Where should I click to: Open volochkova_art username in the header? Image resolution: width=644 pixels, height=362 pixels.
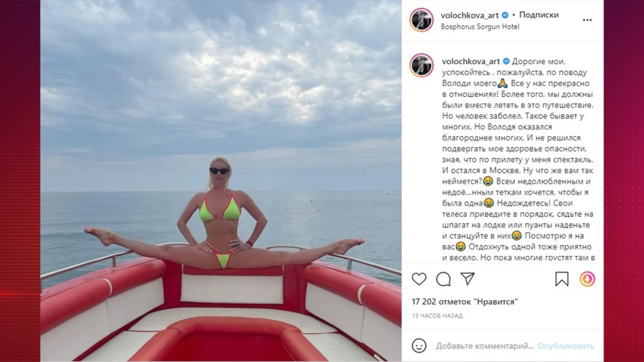[x=469, y=15]
